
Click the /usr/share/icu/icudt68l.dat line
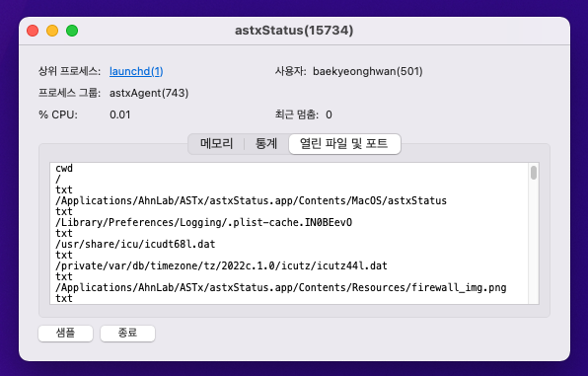[x=135, y=245]
